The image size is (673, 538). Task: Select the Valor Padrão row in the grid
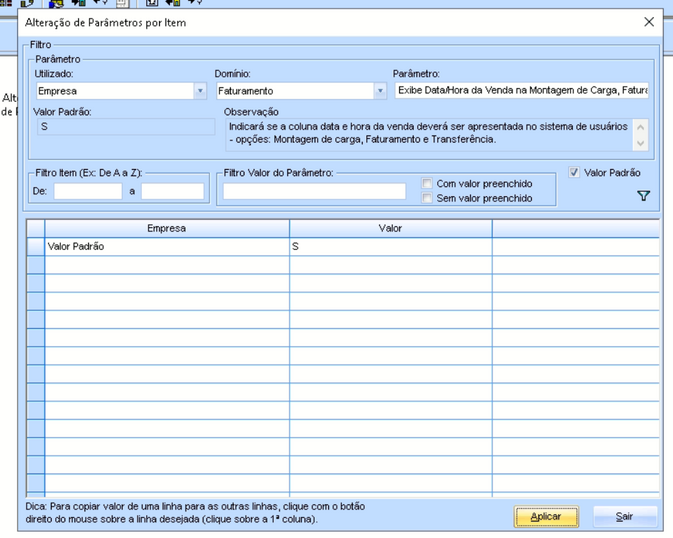[x=167, y=246]
